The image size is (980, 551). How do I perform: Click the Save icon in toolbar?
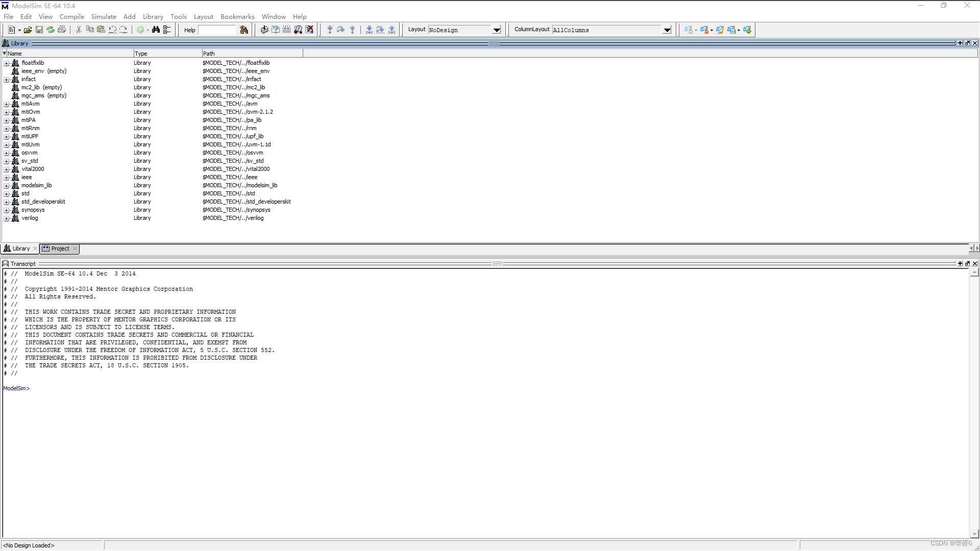point(39,30)
